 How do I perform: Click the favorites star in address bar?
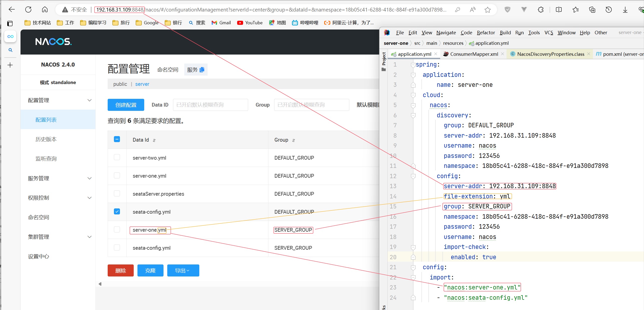488,10
